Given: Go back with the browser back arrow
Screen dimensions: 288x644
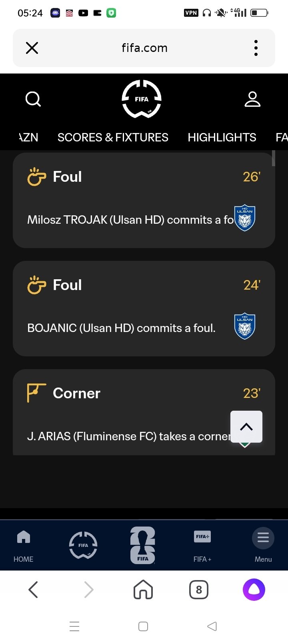Looking at the screenshot, I should coord(33,590).
